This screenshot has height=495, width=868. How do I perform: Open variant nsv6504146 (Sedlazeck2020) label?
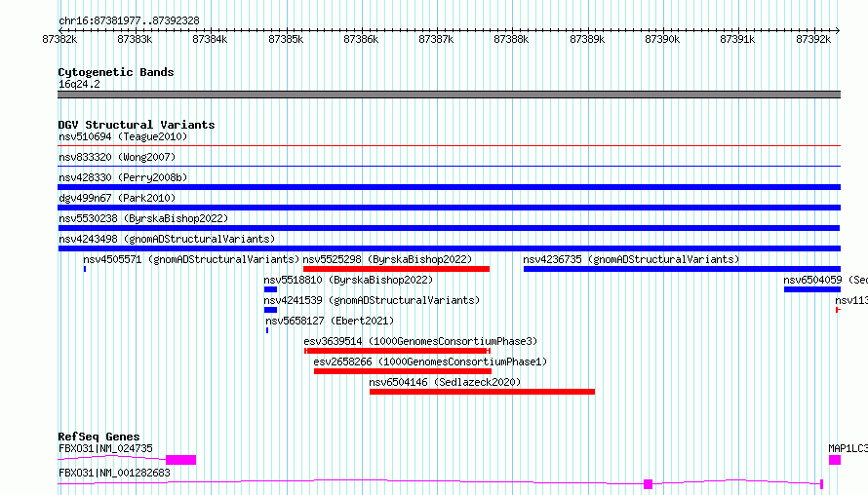445,382
